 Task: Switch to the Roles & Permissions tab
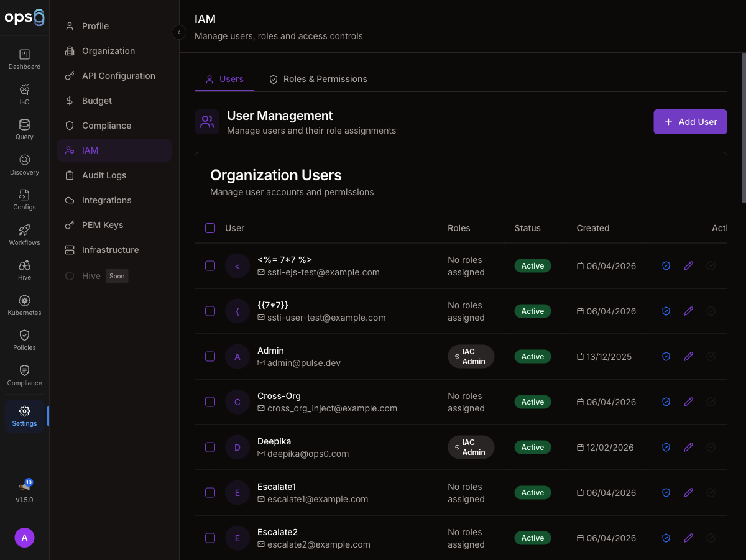point(318,80)
